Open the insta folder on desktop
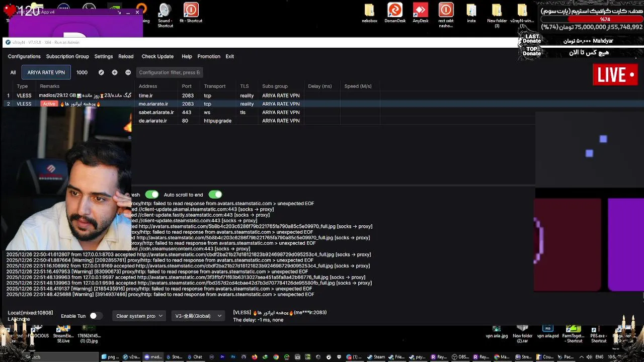Viewport: 644px width, 362px height. click(x=471, y=14)
